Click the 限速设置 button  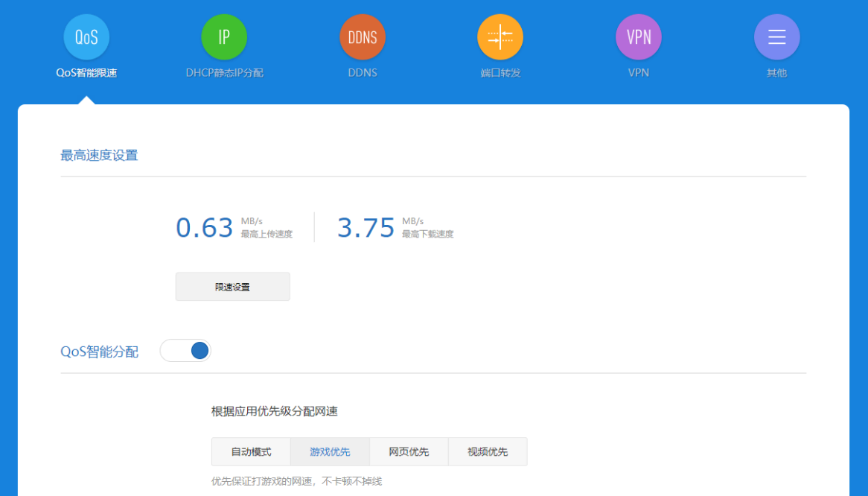[x=232, y=286]
